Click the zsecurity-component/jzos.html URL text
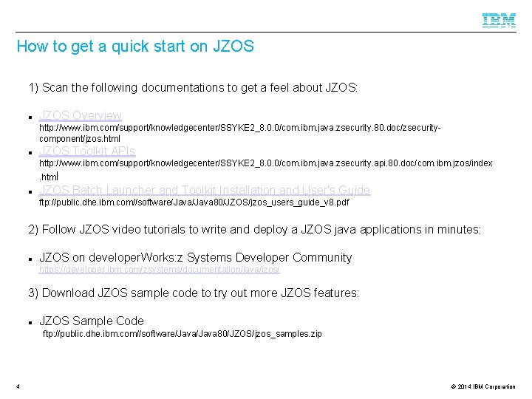 (x=240, y=133)
